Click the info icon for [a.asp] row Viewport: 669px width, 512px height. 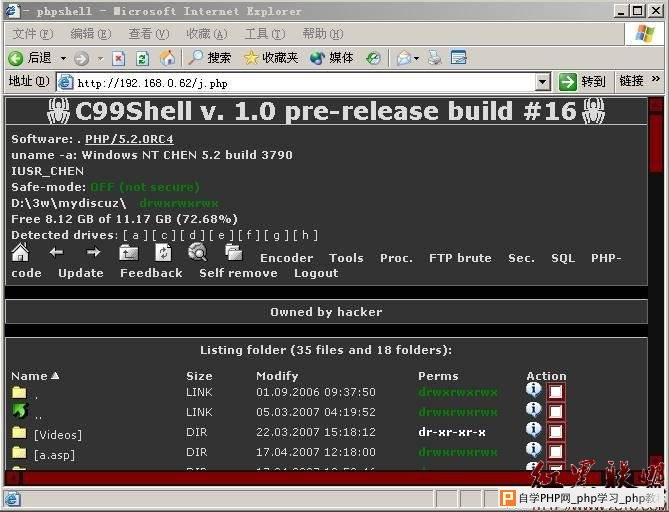(x=533, y=449)
